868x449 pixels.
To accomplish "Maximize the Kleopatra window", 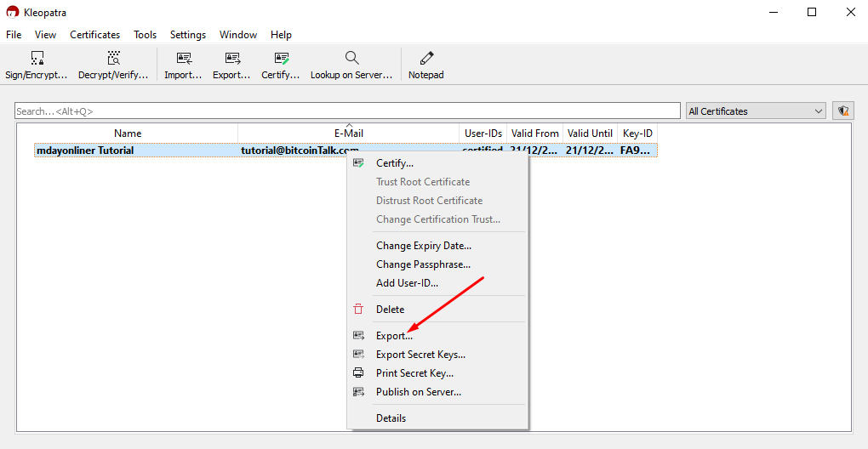I will [812, 12].
